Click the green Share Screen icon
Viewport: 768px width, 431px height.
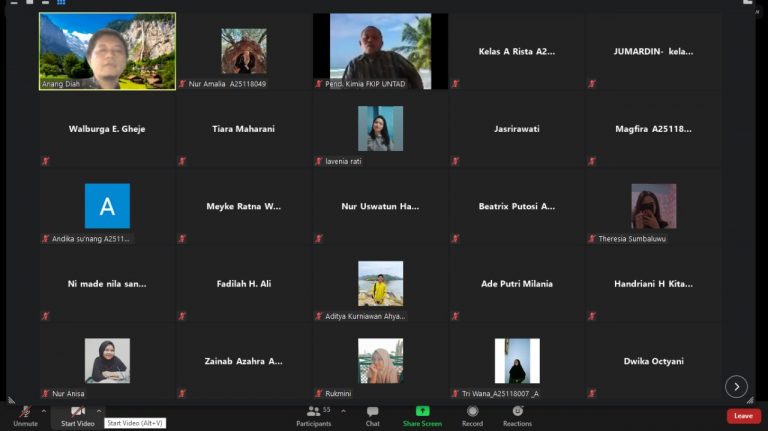pyautogui.click(x=422, y=411)
